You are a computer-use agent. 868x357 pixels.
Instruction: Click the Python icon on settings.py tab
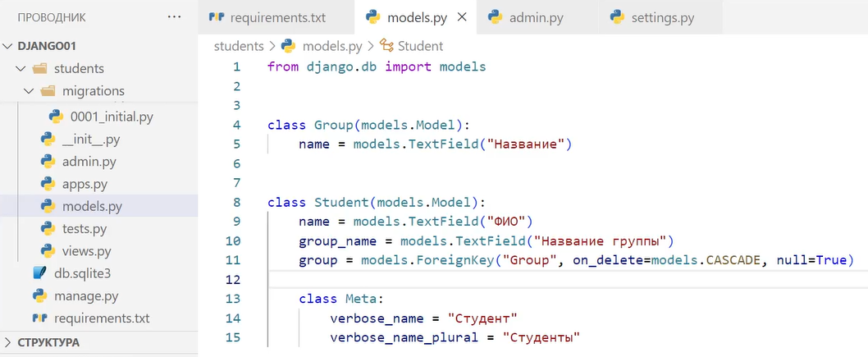tap(619, 17)
